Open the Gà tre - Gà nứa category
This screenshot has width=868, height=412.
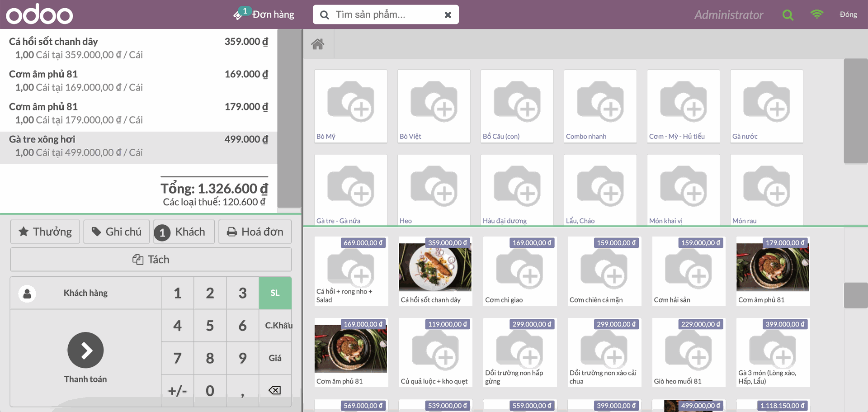(351, 190)
